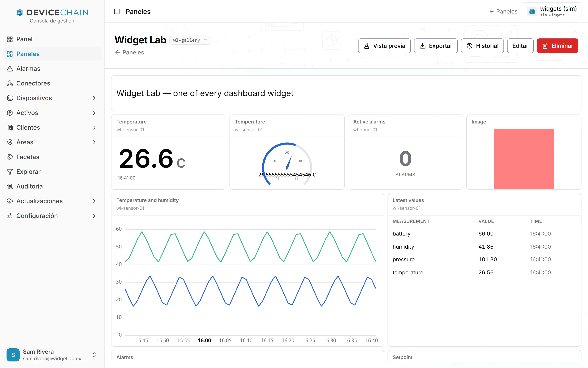588x368 pixels.
Task: Click the Exportar button
Action: (x=436, y=46)
